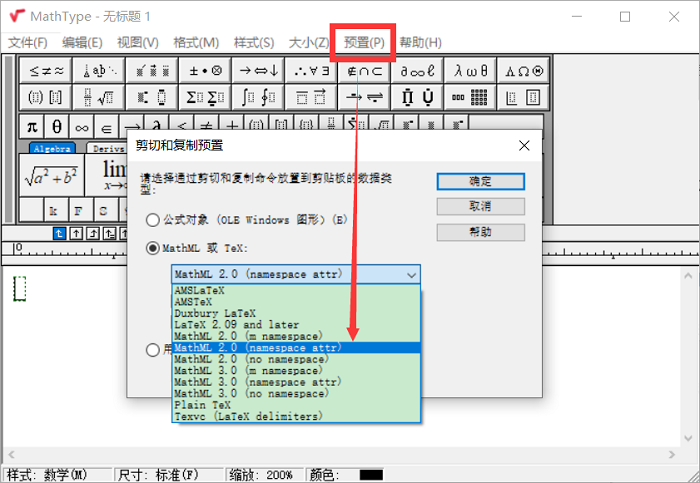Select the left-aligned tab stop icon
Screen dimensions: 700x483
[x=59, y=233]
